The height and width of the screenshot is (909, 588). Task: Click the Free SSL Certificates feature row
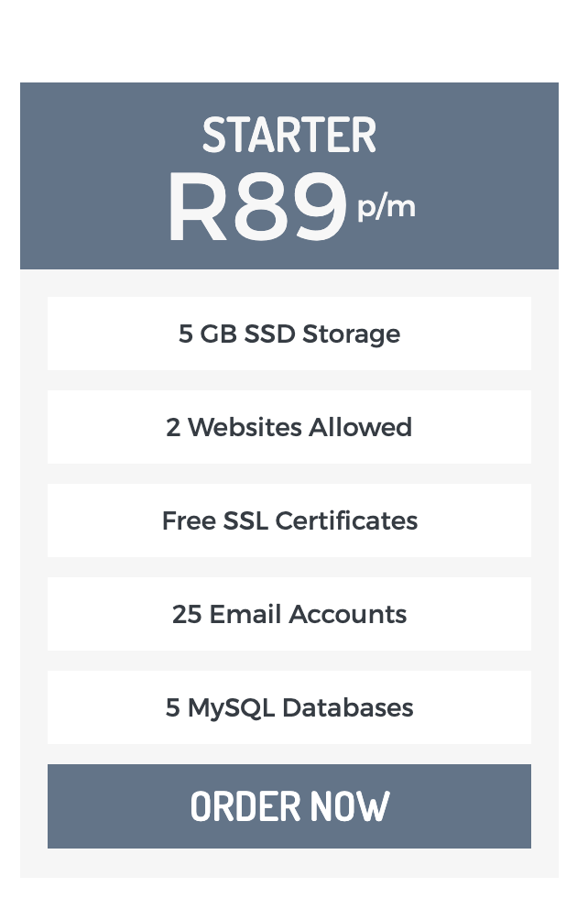pos(289,520)
